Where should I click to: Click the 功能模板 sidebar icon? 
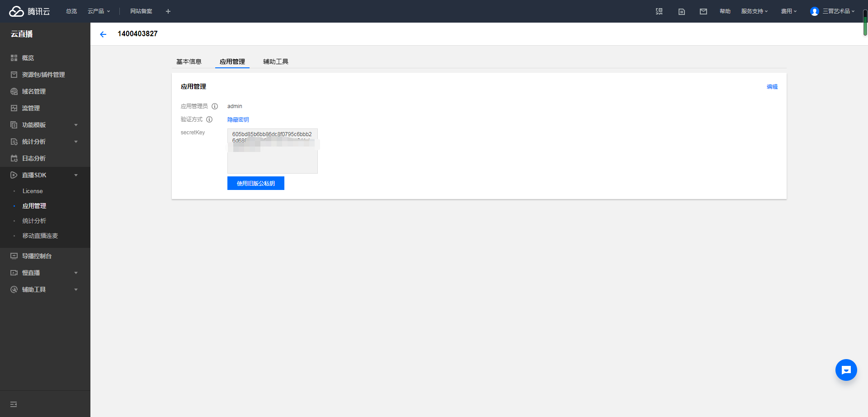(14, 125)
